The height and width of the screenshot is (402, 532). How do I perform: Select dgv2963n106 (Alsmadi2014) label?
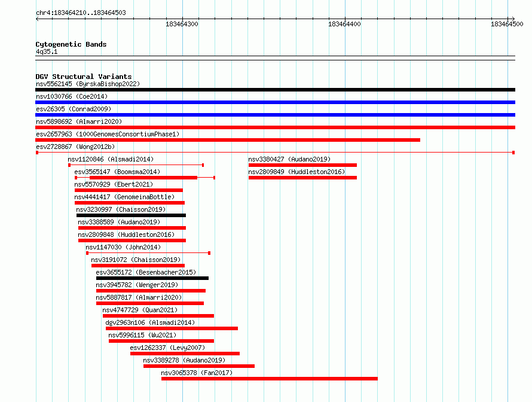[150, 322]
